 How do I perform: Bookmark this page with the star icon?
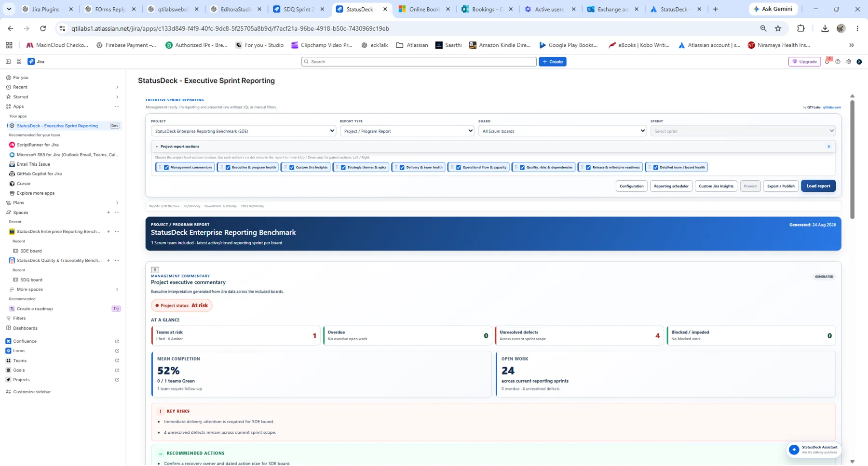tap(778, 28)
